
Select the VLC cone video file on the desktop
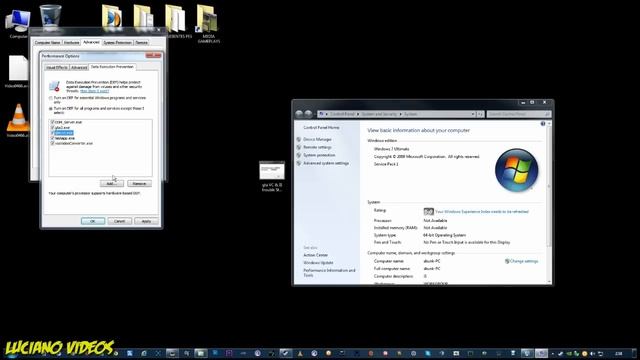point(18,119)
